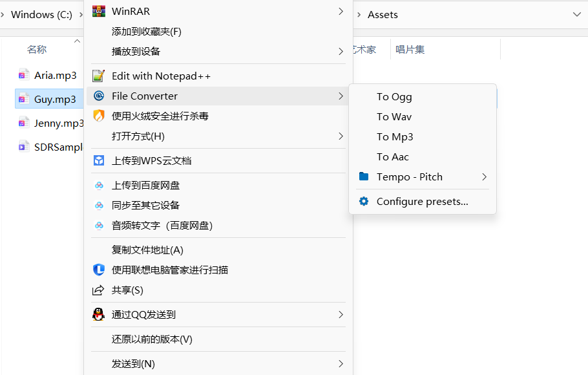Click the WinRAR icon in context menu

click(99, 11)
